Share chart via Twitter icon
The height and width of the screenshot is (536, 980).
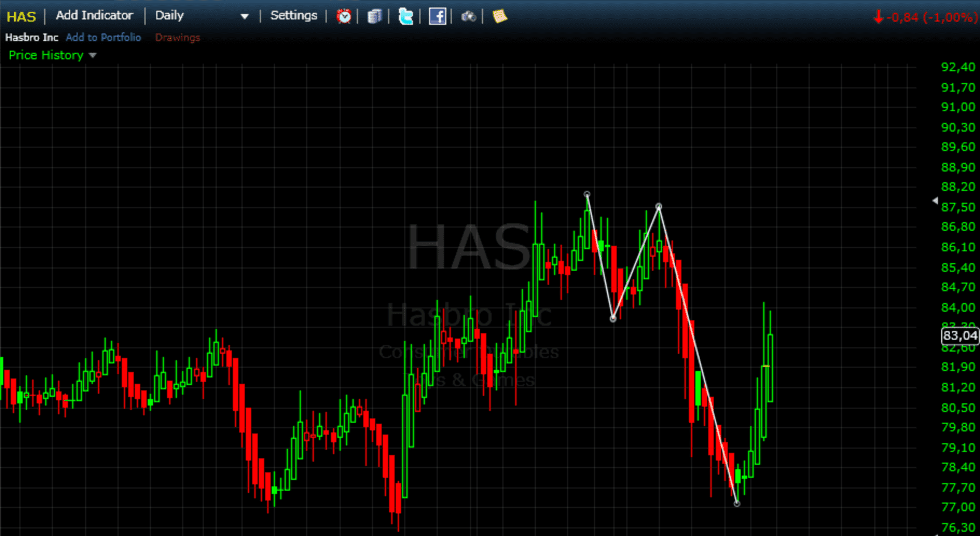click(405, 17)
